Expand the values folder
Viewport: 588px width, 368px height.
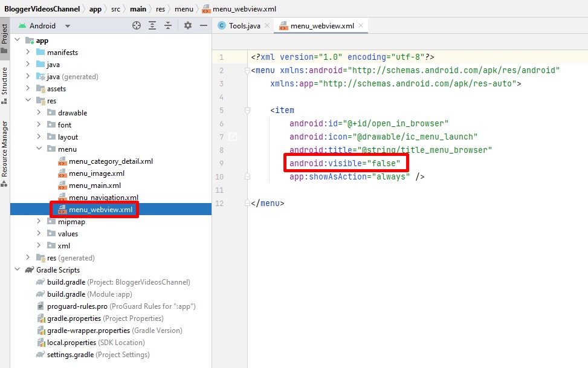pos(39,233)
